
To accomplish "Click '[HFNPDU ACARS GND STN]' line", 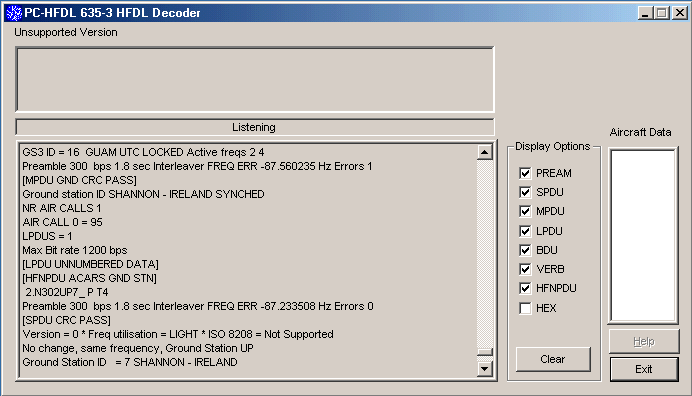I will point(90,278).
